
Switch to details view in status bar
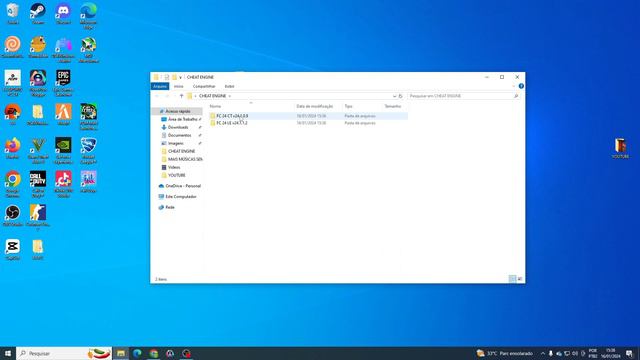(x=512, y=279)
